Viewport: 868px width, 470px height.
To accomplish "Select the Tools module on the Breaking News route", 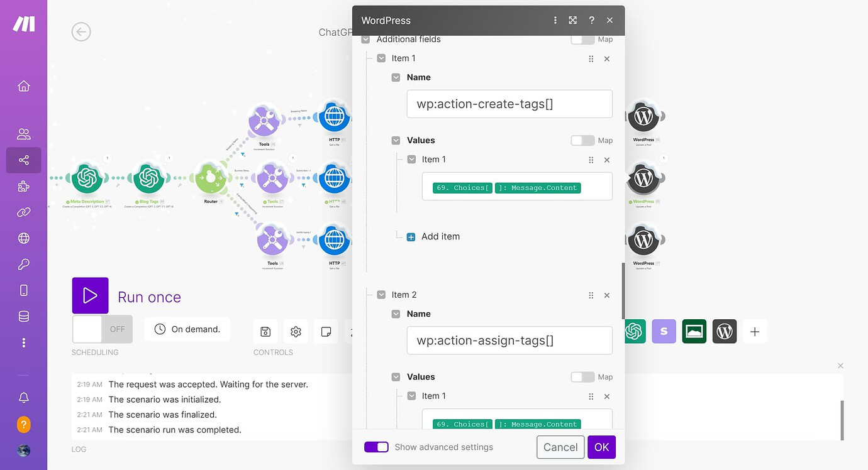I will click(265, 121).
